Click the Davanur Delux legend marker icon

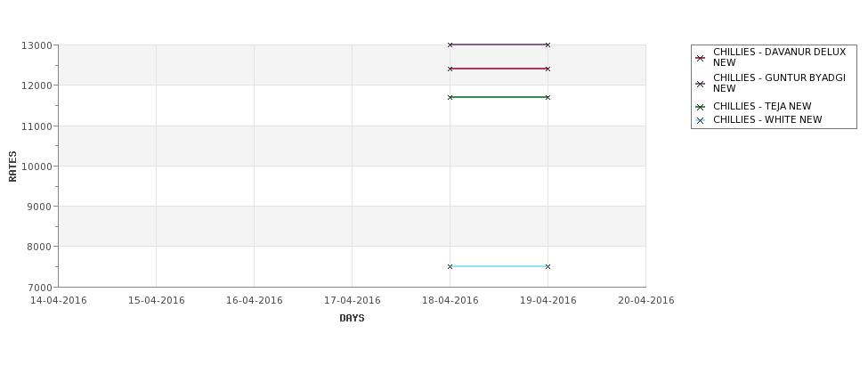click(701, 58)
